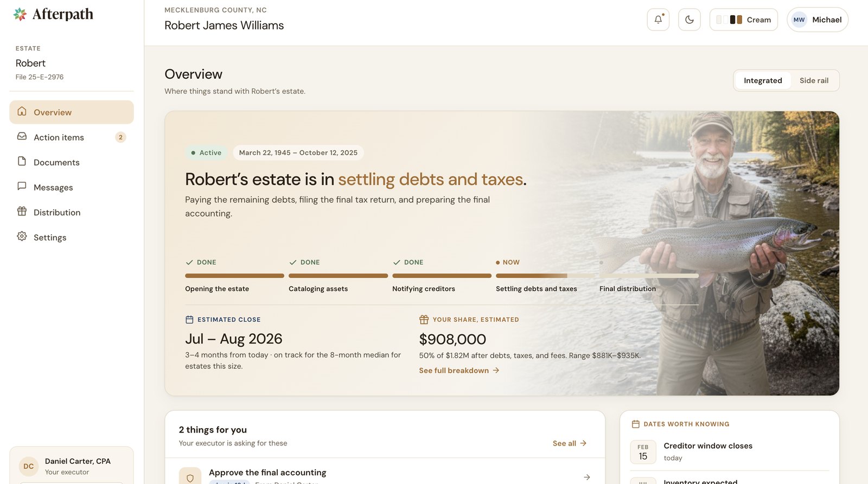868x484 pixels.
Task: Click the 2 things for you heading
Action: [x=213, y=430]
